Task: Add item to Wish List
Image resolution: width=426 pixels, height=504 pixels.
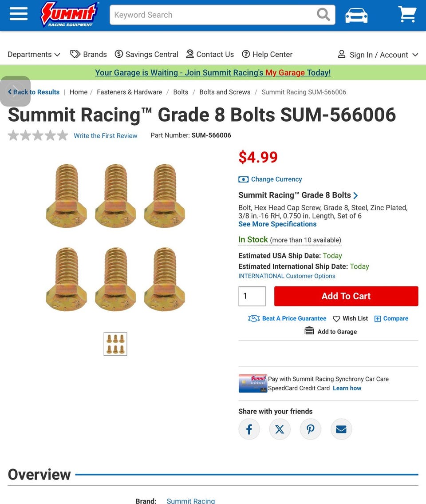Action: (350, 318)
